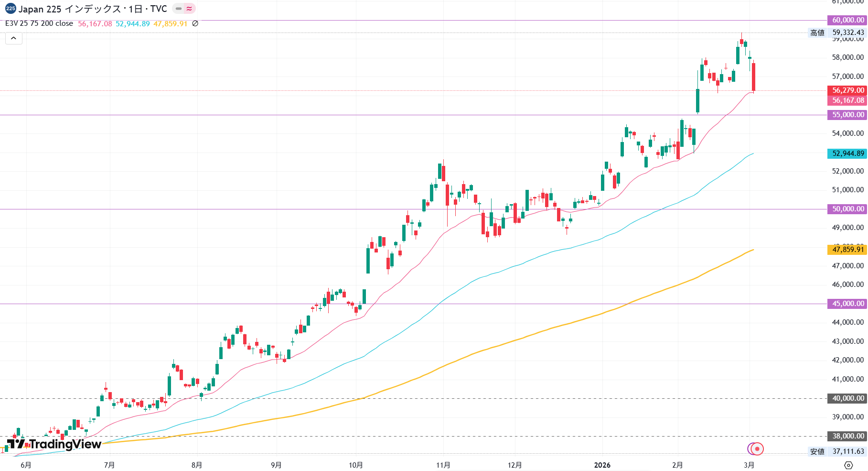868x471 pixels.
Task: Click the Japan 225 symbol logo badge
Action: [x=11, y=9]
